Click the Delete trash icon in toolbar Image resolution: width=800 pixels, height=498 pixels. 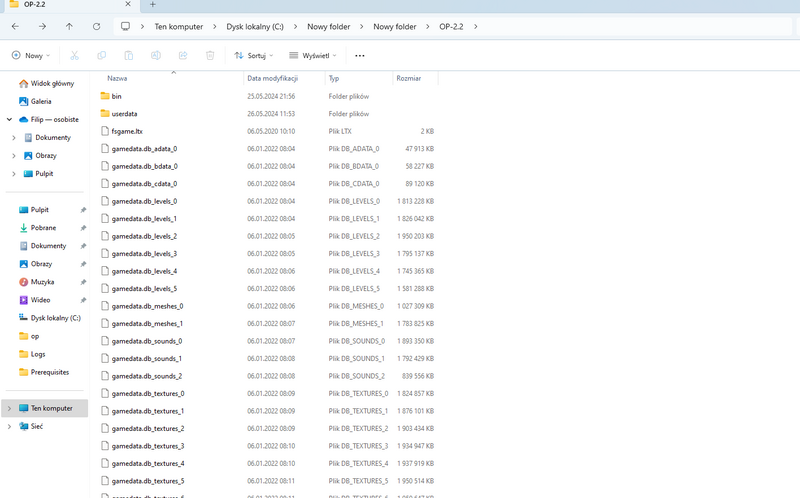point(210,56)
